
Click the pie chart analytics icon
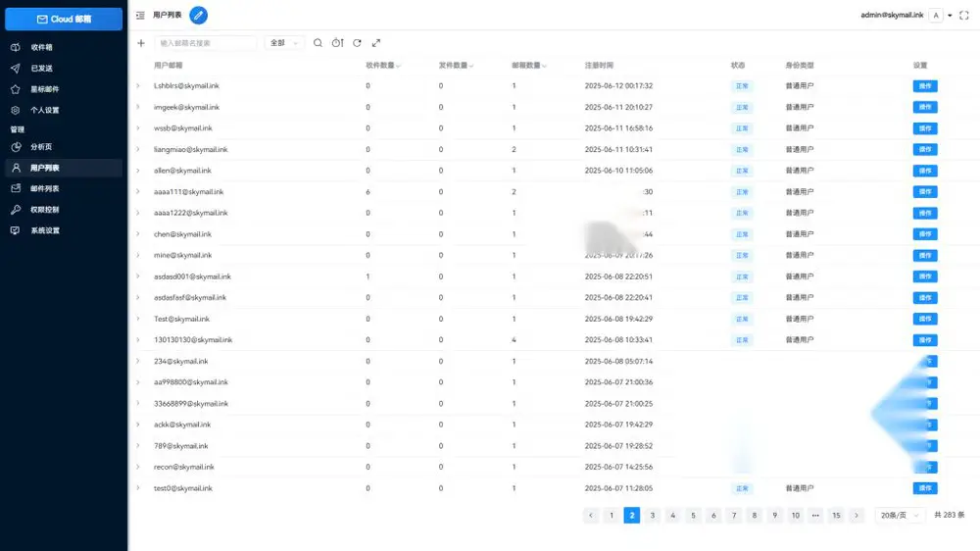pyautogui.click(x=16, y=147)
